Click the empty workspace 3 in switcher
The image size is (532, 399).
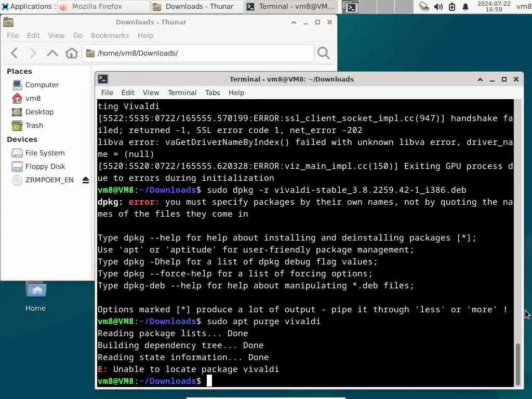click(x=387, y=7)
